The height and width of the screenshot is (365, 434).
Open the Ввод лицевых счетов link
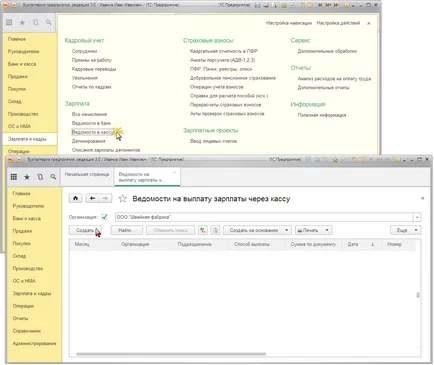(213, 141)
